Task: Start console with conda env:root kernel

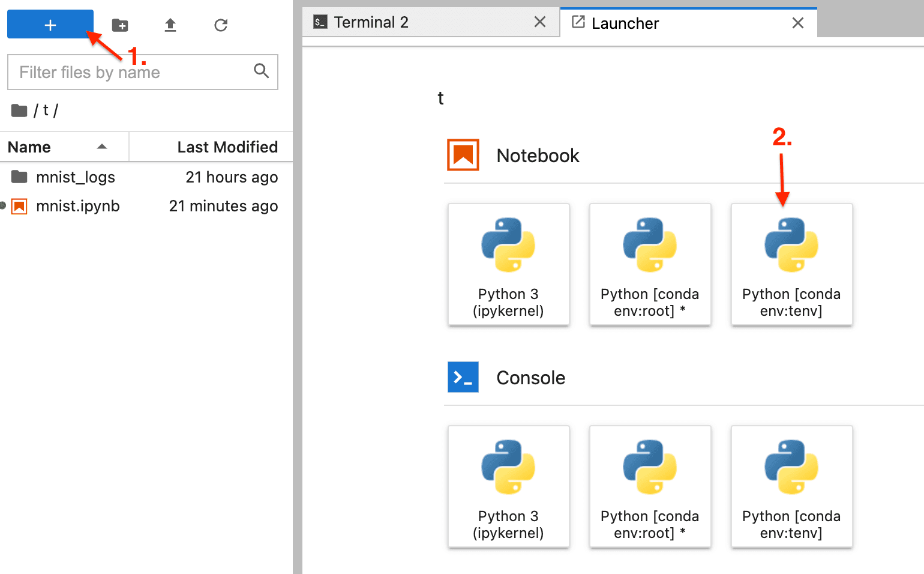Action: [650, 486]
